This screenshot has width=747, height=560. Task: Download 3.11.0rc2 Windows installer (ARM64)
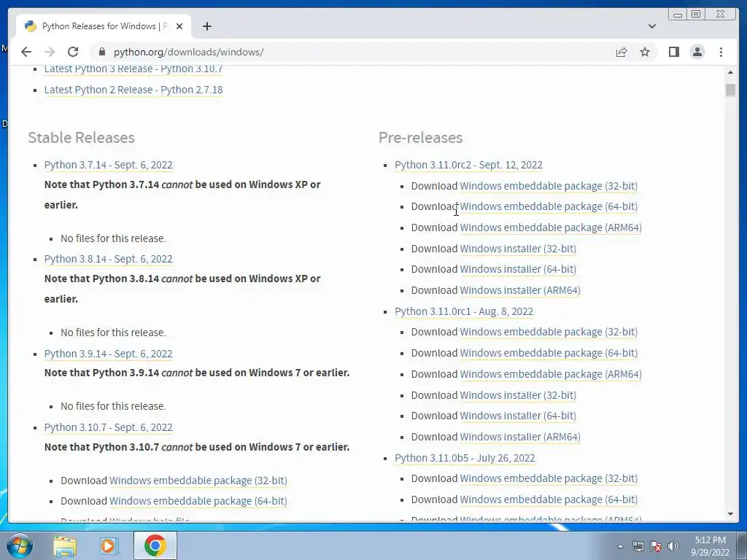[x=519, y=290]
